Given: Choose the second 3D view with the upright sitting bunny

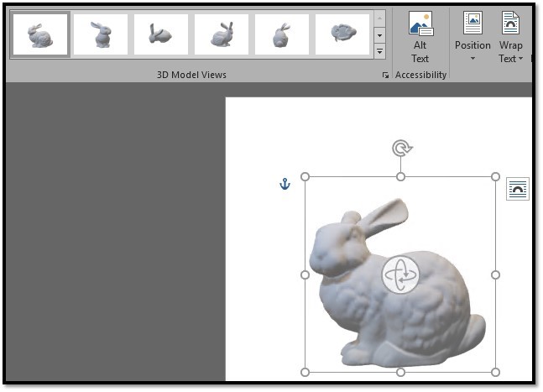Looking at the screenshot, I should pyautogui.click(x=101, y=34).
